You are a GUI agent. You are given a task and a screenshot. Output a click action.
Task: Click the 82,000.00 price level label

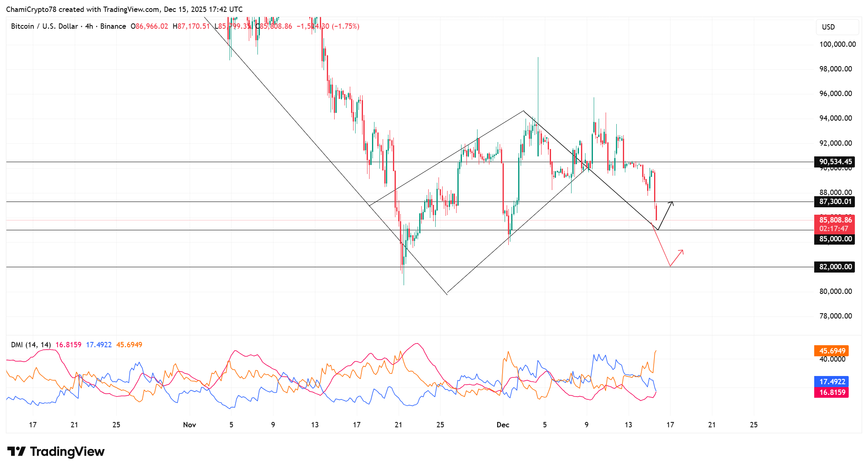[834, 267]
